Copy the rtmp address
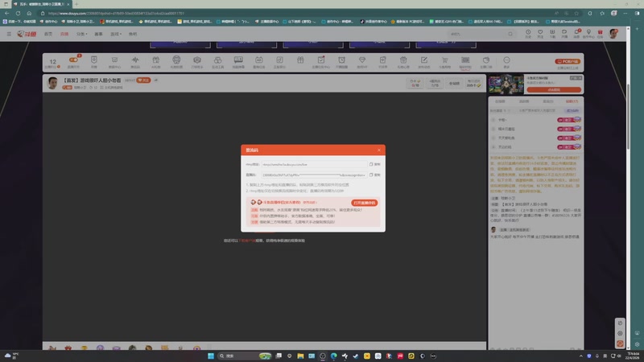The image size is (644, 362). click(374, 164)
